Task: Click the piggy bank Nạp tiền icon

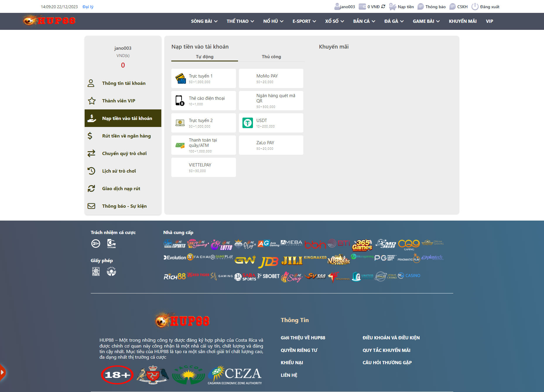Action: 392,6
